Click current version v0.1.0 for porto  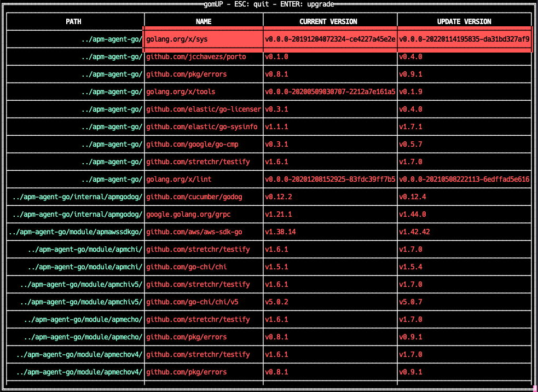pyautogui.click(x=276, y=56)
